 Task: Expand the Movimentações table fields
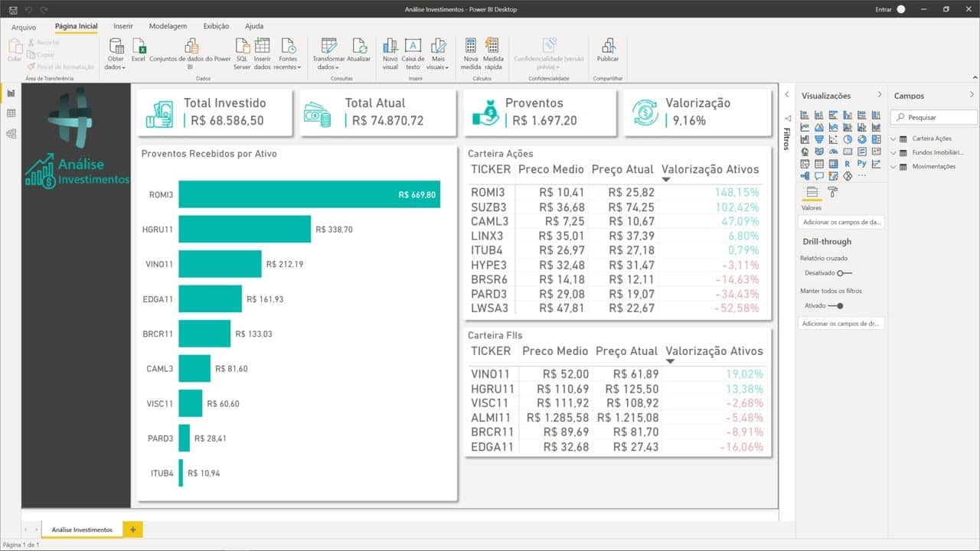pyautogui.click(x=894, y=166)
